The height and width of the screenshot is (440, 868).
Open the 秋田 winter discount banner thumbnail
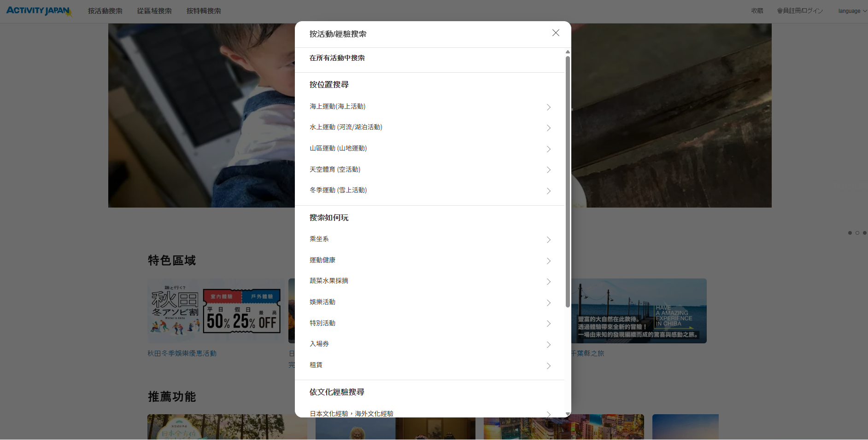(217, 311)
